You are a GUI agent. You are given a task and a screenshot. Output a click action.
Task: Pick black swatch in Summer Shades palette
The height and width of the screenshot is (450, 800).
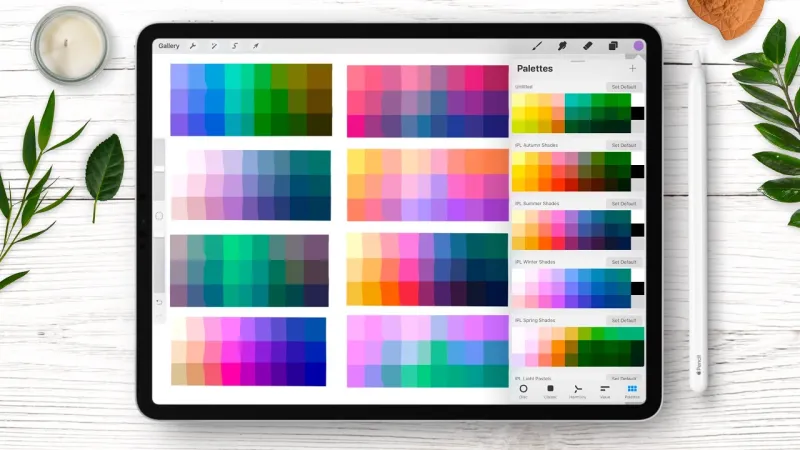pos(637,230)
